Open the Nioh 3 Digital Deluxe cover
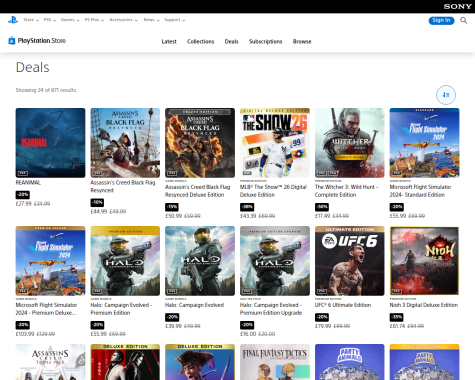Image resolution: width=475 pixels, height=380 pixels. tap(424, 261)
